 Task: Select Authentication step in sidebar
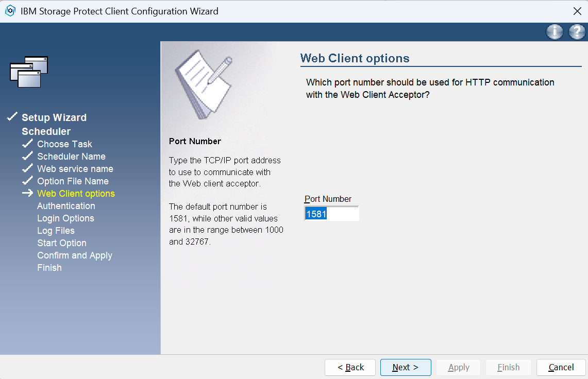(66, 206)
